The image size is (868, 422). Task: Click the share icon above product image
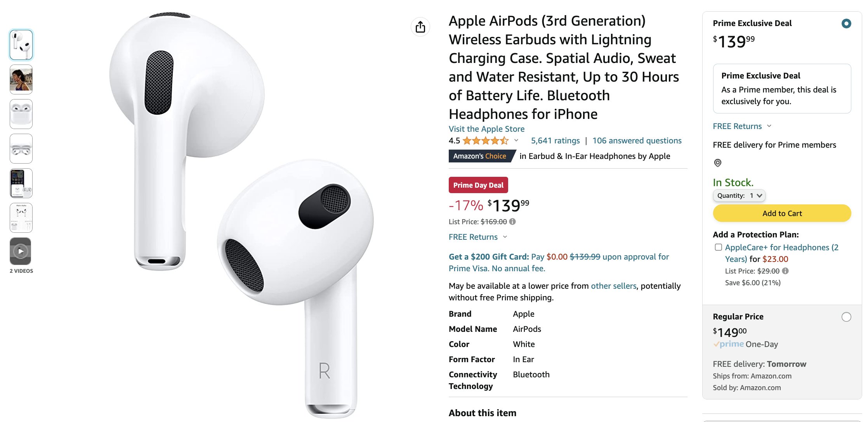coord(420,27)
